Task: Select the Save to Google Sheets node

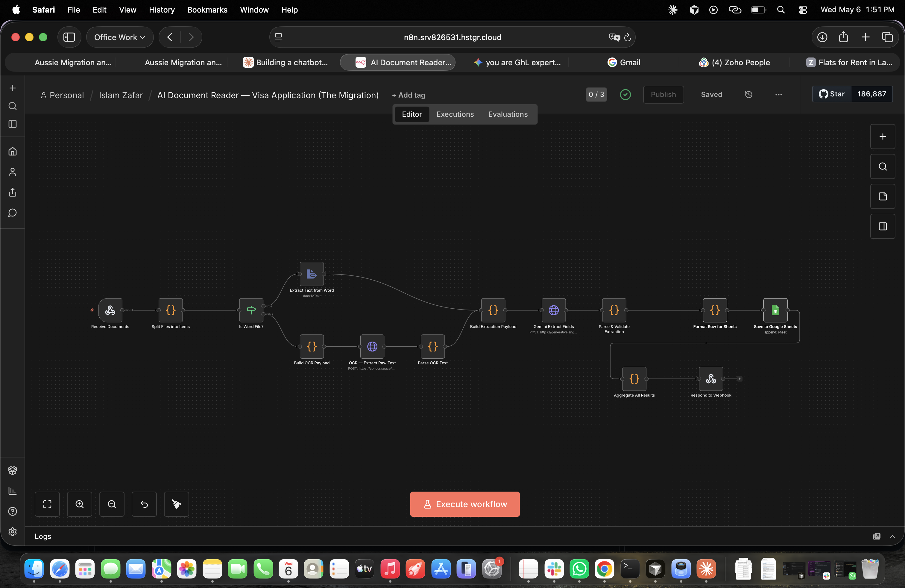Action: coord(775,310)
